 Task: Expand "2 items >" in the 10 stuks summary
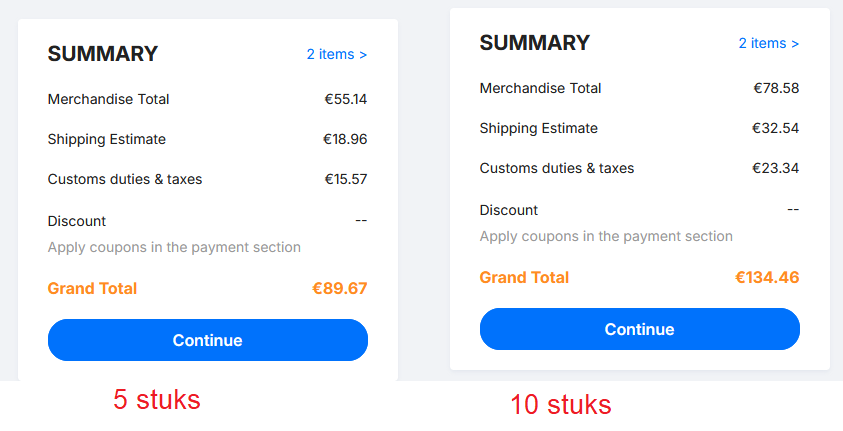click(x=768, y=43)
